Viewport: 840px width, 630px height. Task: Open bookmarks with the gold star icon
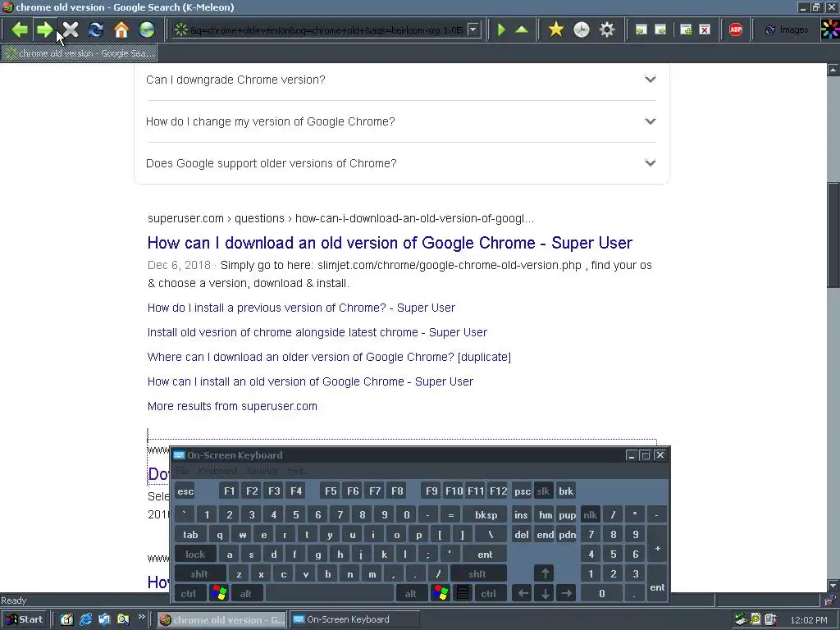click(x=556, y=30)
